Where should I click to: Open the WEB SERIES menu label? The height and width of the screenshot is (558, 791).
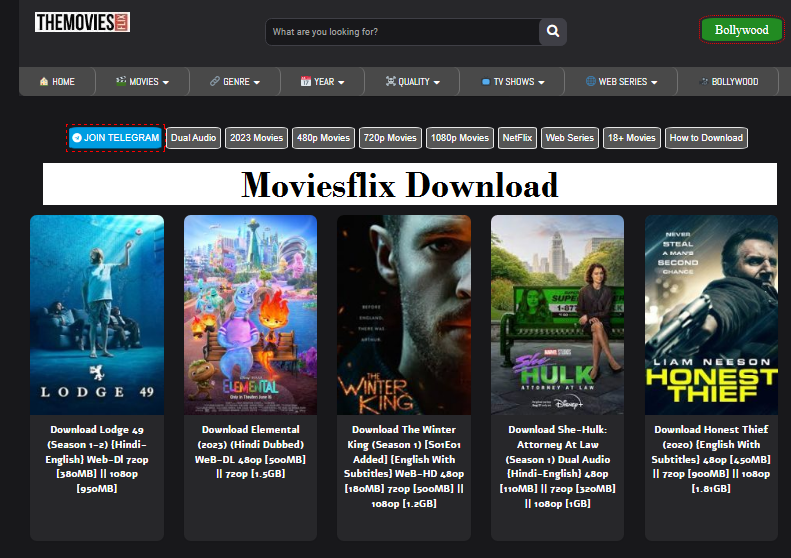pyautogui.click(x=623, y=82)
